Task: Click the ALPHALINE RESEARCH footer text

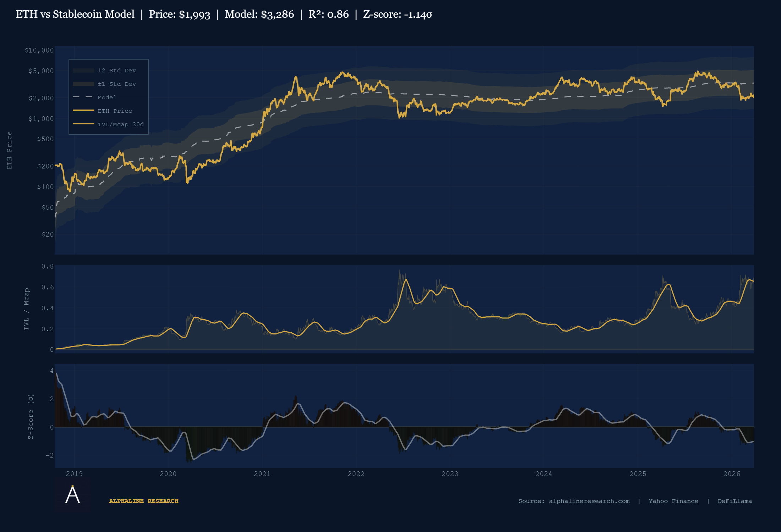Action: click(144, 501)
